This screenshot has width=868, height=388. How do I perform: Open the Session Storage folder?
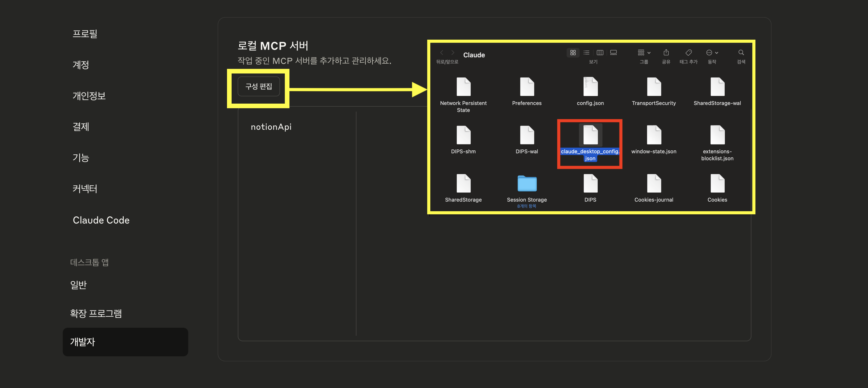(527, 184)
